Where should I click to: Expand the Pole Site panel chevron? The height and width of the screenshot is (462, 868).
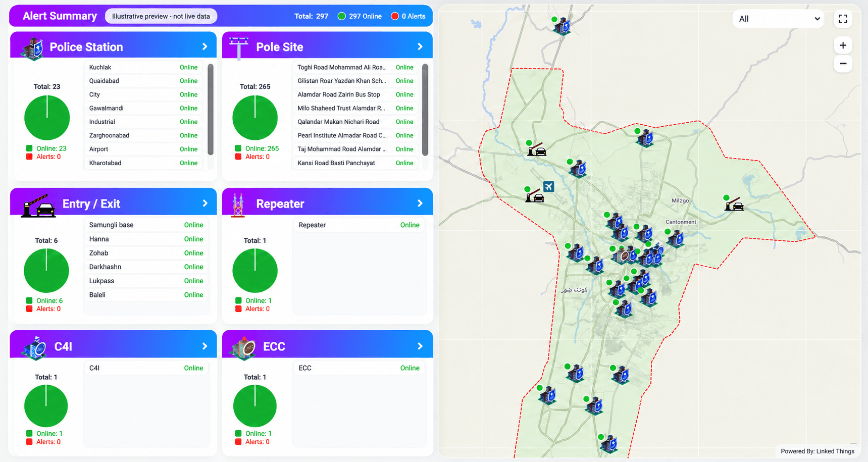(420, 46)
